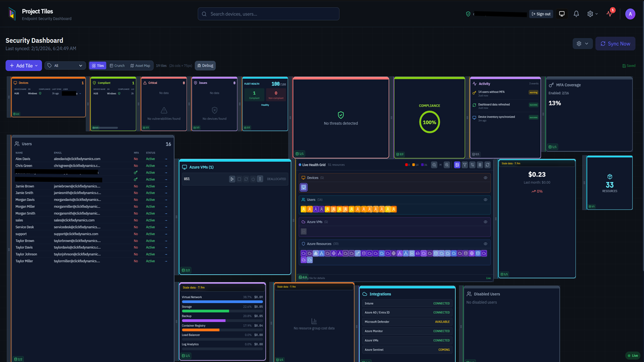
Task: Toggle visibility of the Users row eye icon
Action: 485,200
